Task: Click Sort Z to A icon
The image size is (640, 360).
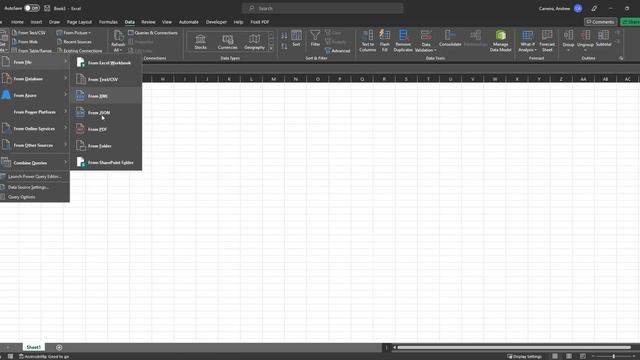Action: point(284,46)
